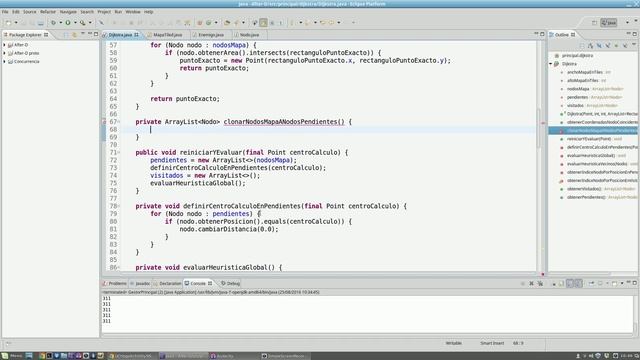Screen dimensions: 640x360
Task: Open the Window menu
Action: (133, 12)
